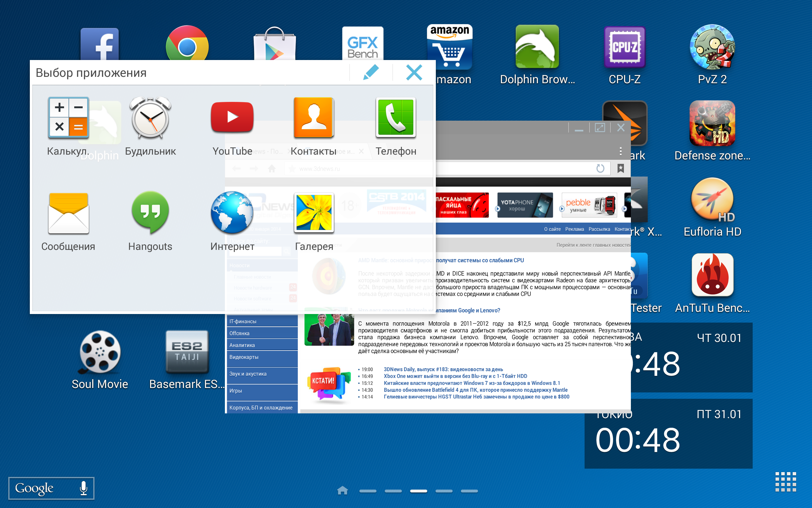
Task: Close the Выбор приложения panel
Action: 414,72
